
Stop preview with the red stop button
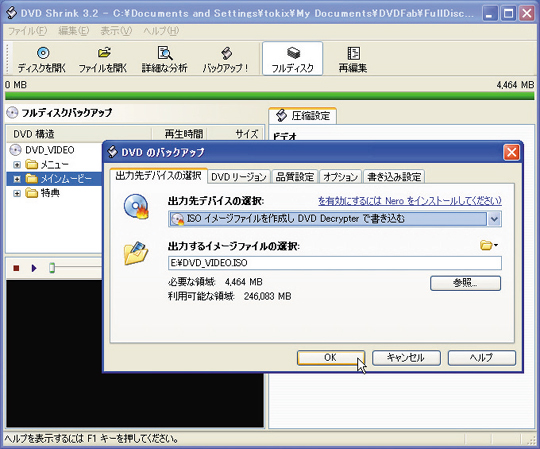tap(16, 268)
